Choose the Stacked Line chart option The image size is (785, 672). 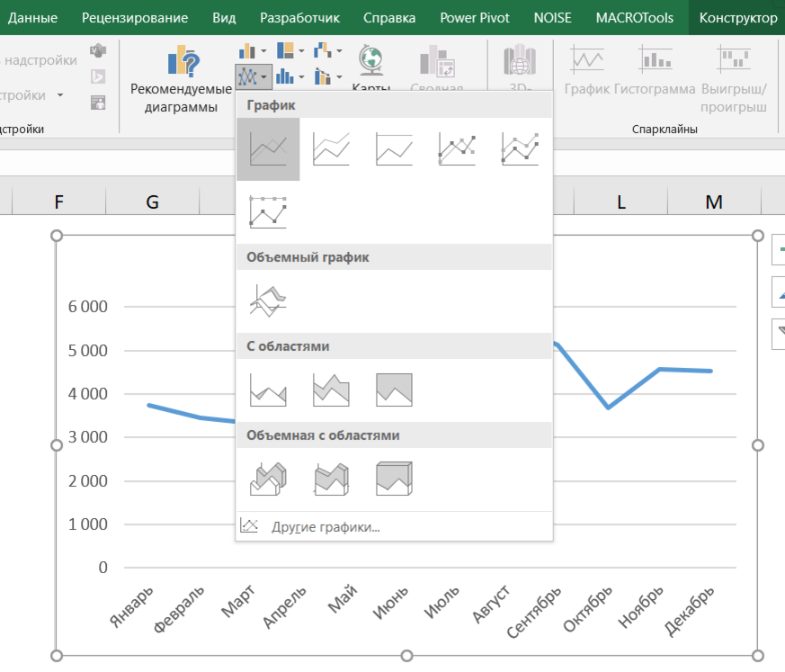pyautogui.click(x=331, y=149)
